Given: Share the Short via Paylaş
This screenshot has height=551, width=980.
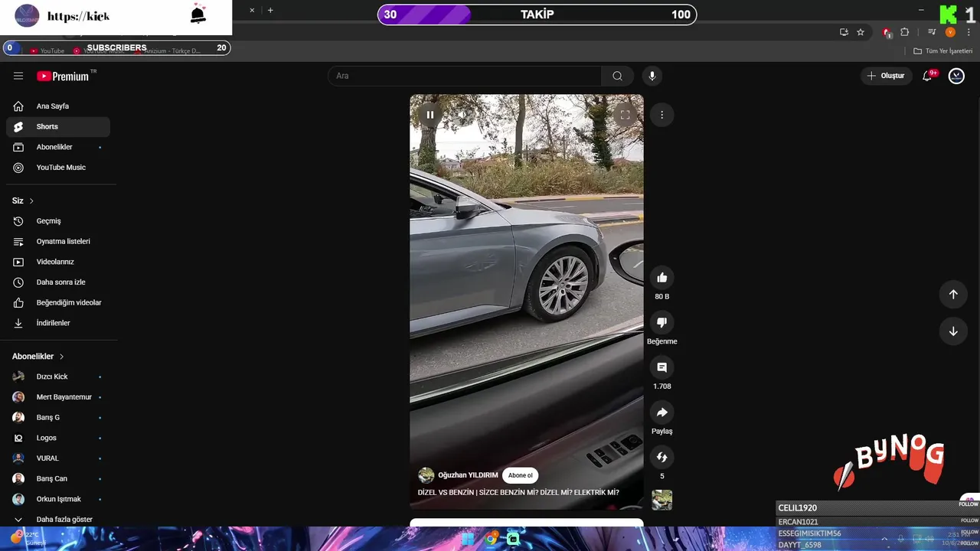Looking at the screenshot, I should pyautogui.click(x=662, y=412).
